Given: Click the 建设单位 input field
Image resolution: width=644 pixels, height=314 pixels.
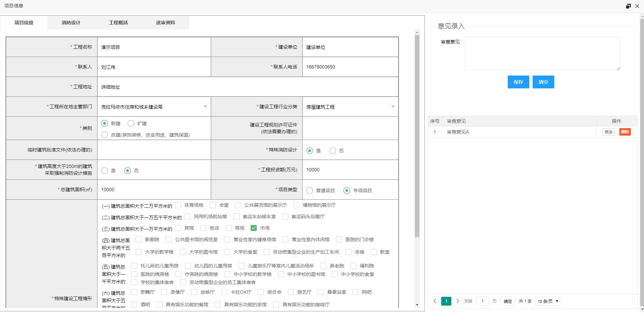Looking at the screenshot, I should 351,47.
